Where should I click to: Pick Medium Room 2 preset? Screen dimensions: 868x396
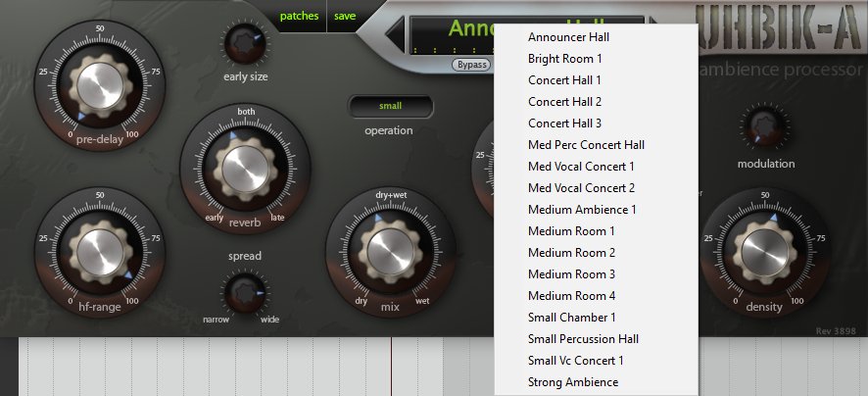tap(597, 253)
